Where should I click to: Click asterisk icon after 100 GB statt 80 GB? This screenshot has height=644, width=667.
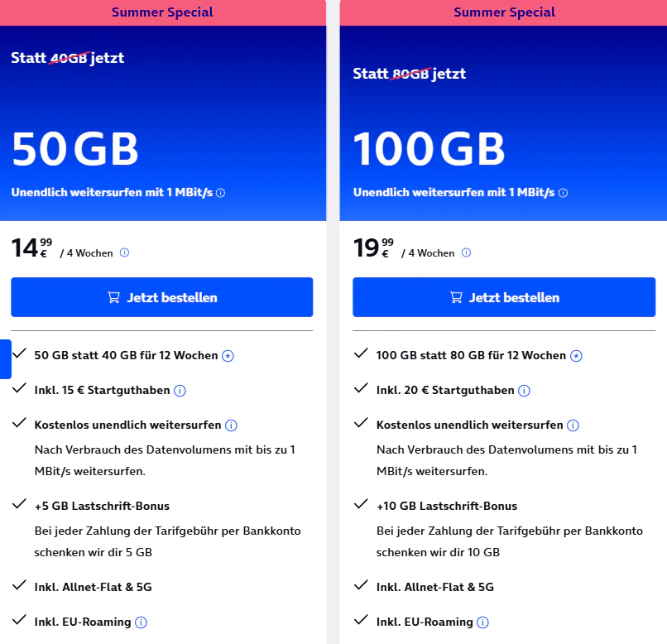click(576, 356)
